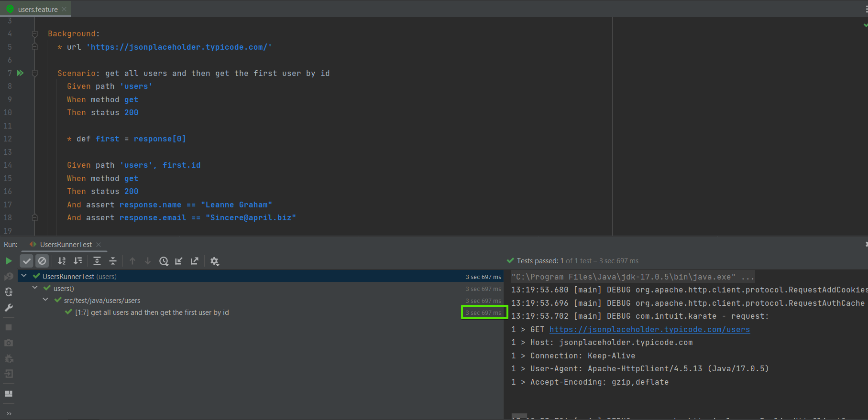Select the src/test/java/users/users tree row

(x=260, y=300)
